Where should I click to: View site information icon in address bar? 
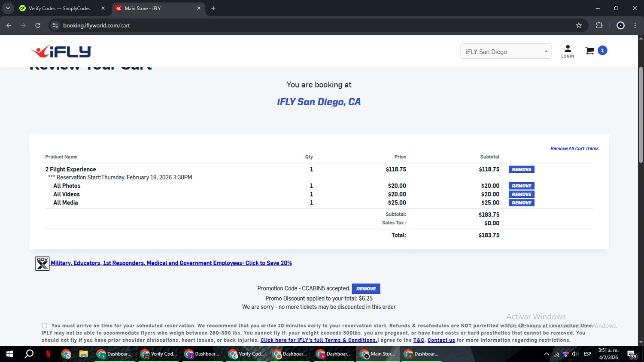[x=55, y=25]
